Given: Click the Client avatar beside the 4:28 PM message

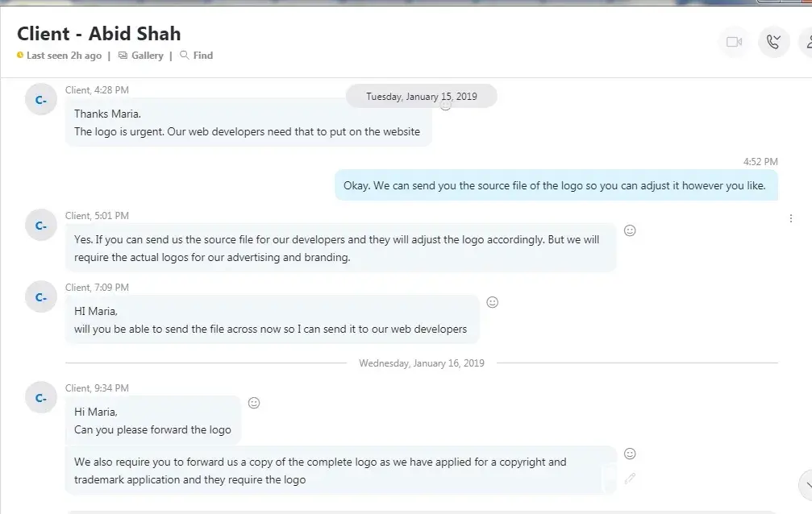Looking at the screenshot, I should [40, 99].
